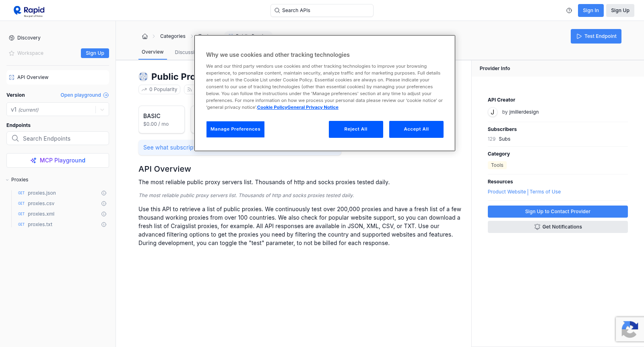Open the MCP Playground
Viewport: 644px width, 347px height.
tap(58, 160)
